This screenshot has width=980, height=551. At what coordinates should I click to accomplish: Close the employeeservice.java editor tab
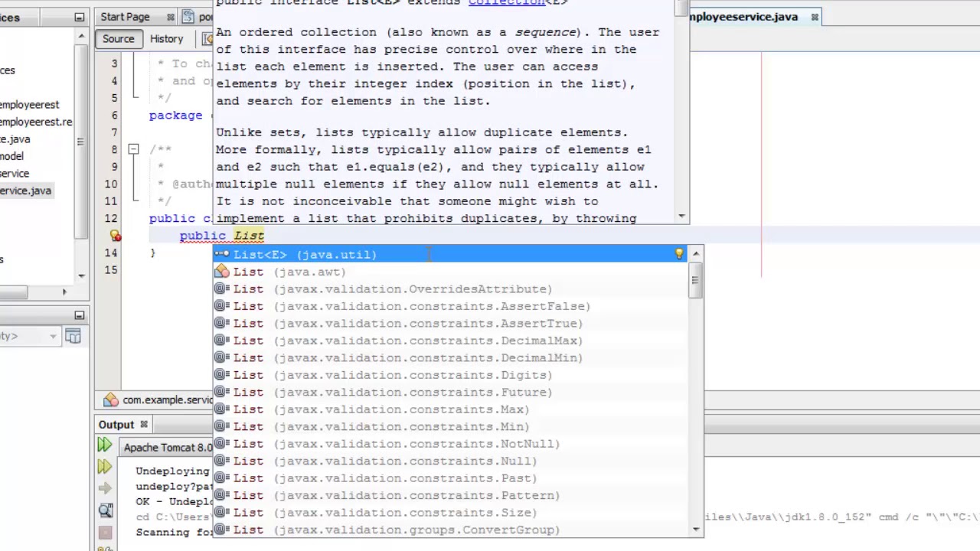pos(815,17)
